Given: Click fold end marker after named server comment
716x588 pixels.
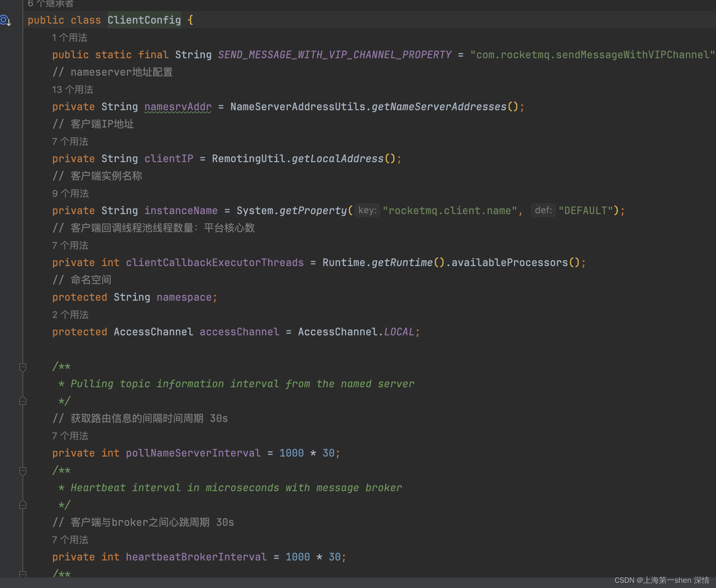Looking at the screenshot, I should pos(23,401).
